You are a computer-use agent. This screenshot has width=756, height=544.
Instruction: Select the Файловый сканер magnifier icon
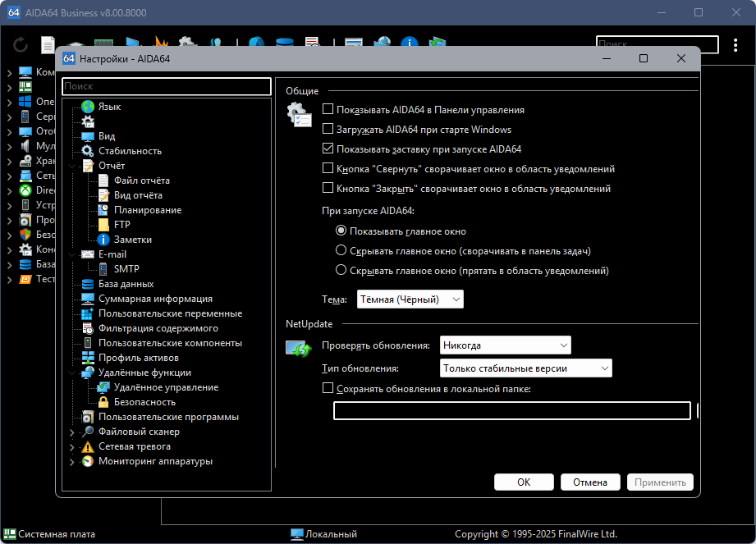pos(88,432)
